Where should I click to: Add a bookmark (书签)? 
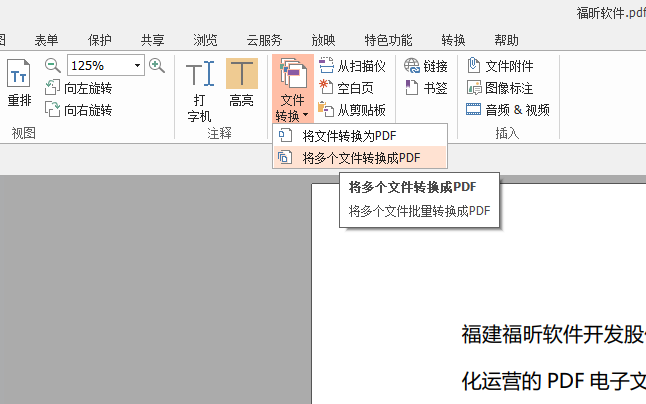click(x=426, y=88)
